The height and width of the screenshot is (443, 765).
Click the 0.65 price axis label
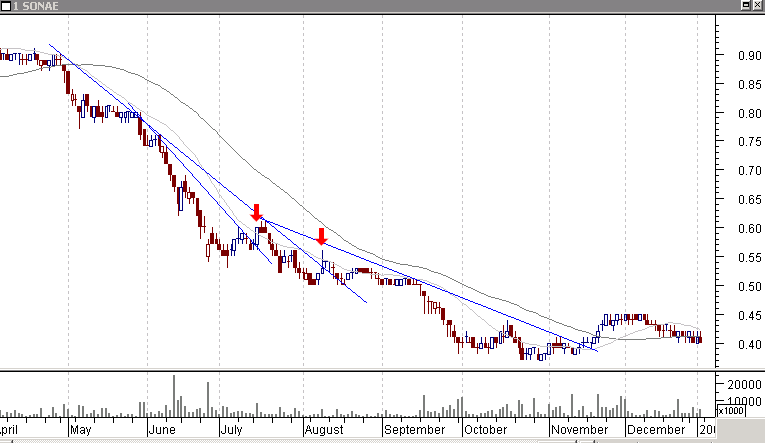coord(749,200)
